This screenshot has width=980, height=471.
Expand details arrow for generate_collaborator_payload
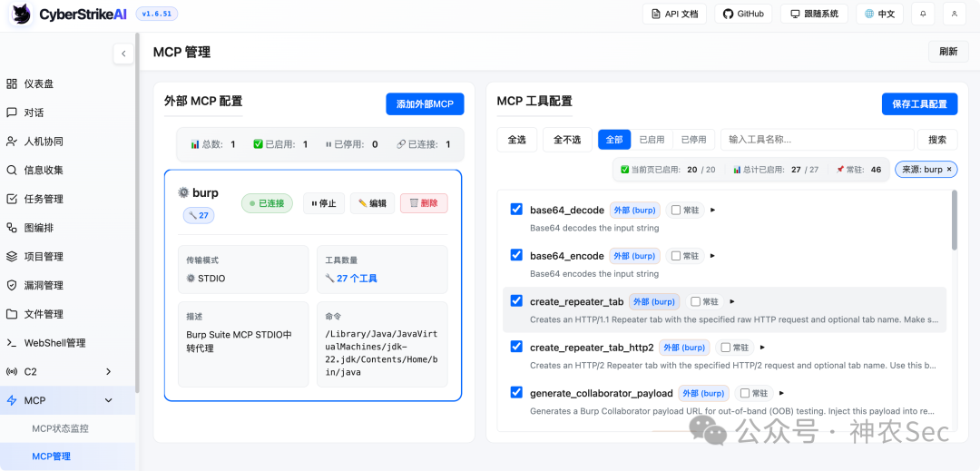[782, 394]
